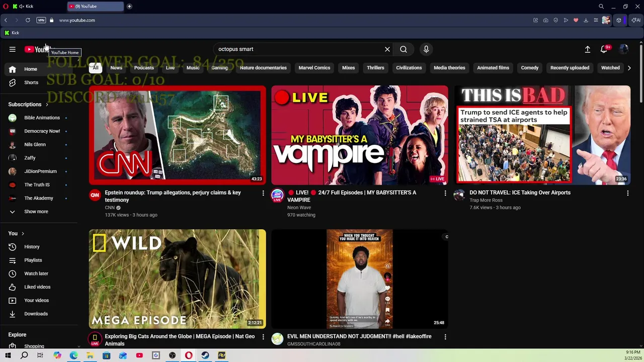Select the News filter chip

(x=116, y=68)
